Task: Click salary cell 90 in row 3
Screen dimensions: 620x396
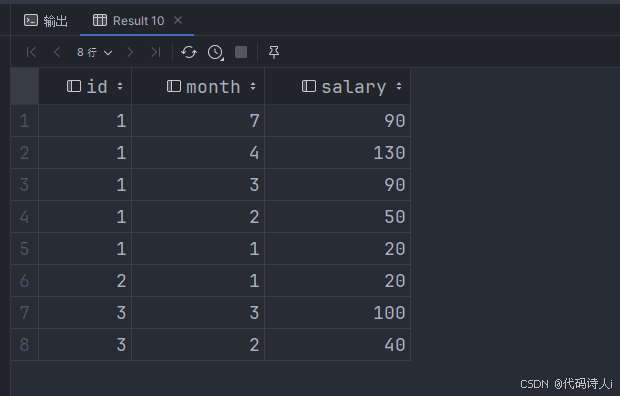Action: tap(337, 185)
